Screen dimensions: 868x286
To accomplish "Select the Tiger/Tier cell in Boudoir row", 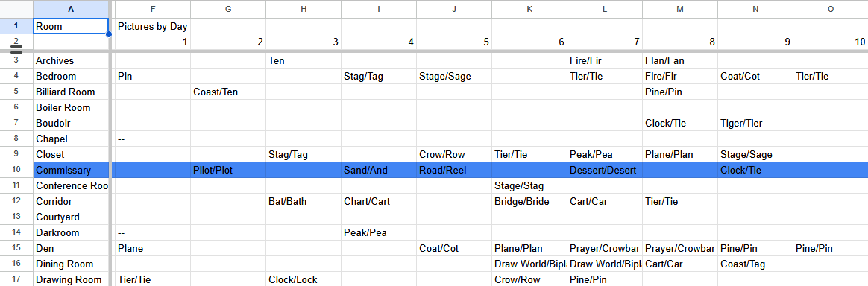I will [x=755, y=124].
